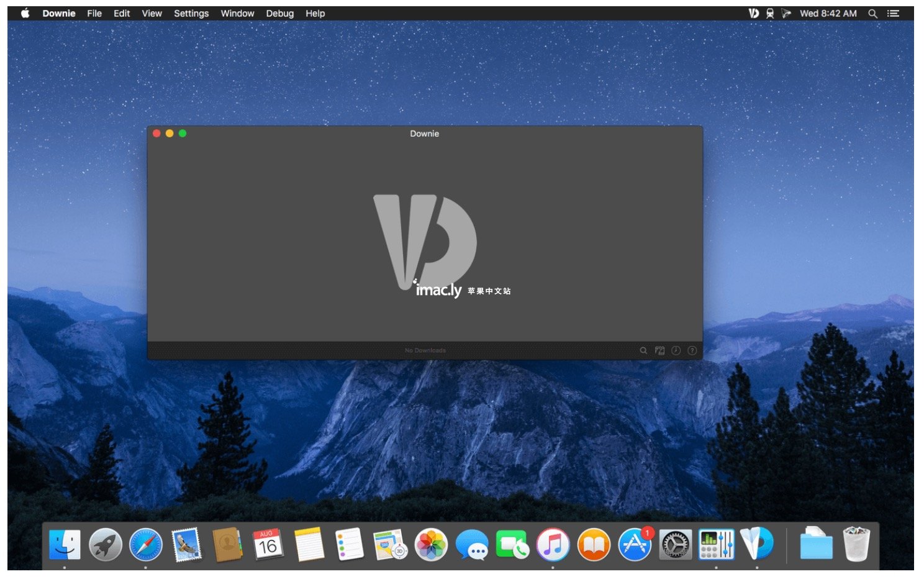Open Messages from the Dock
This screenshot has height=579, width=924.
point(472,545)
